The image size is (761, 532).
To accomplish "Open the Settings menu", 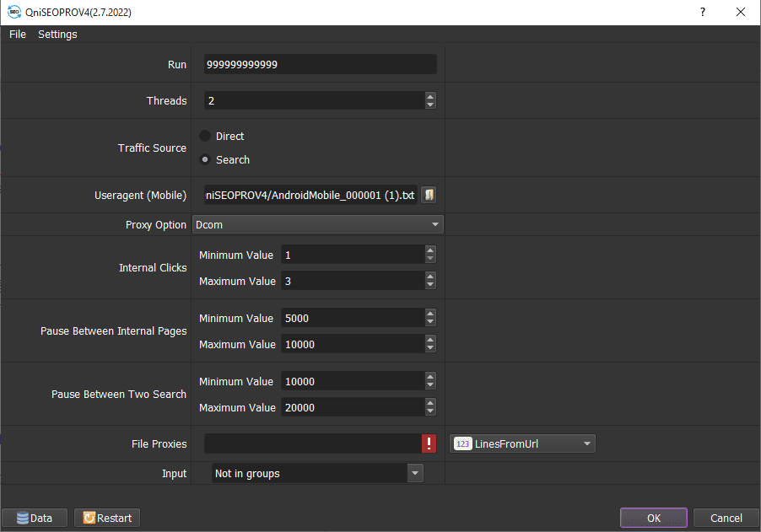I will pyautogui.click(x=57, y=35).
